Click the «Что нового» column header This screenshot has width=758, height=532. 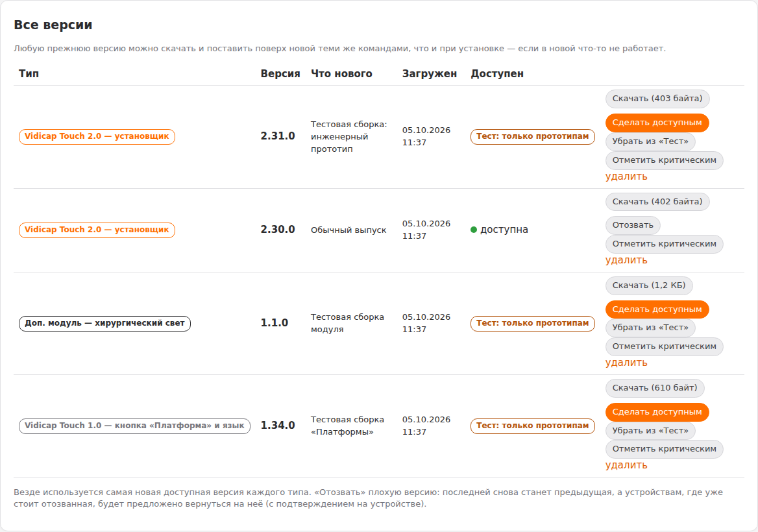coord(341,73)
